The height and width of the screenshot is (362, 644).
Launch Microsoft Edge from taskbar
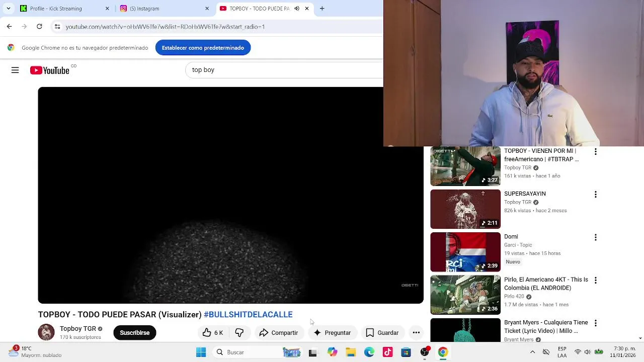click(369, 352)
